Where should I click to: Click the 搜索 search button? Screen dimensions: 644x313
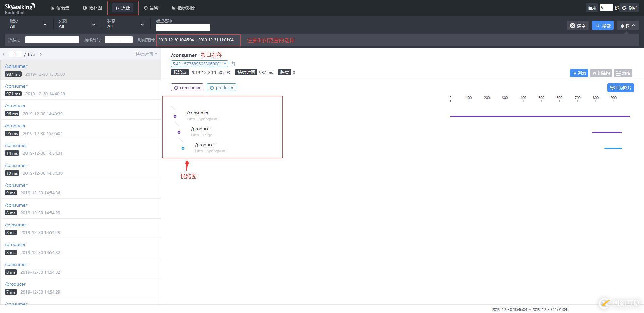603,26
